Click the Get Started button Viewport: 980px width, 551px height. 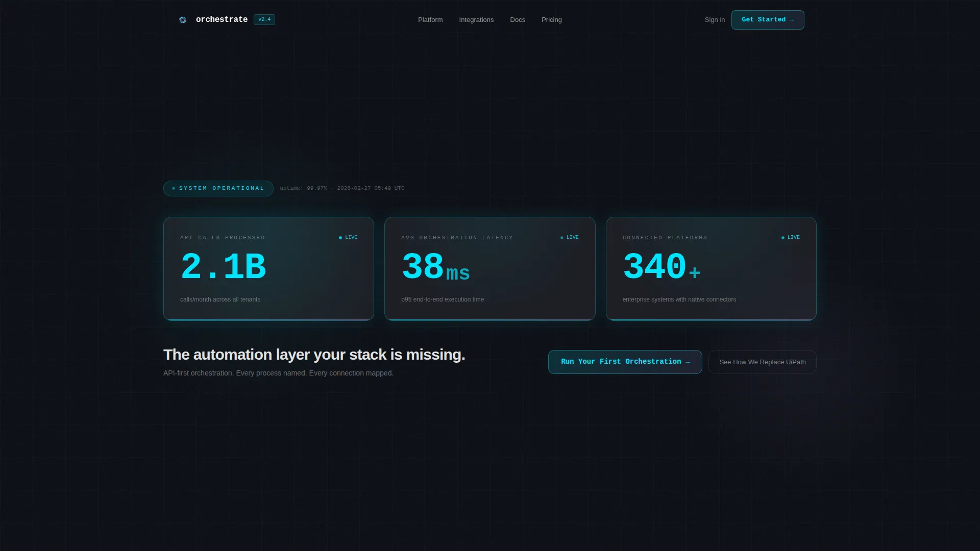(768, 20)
